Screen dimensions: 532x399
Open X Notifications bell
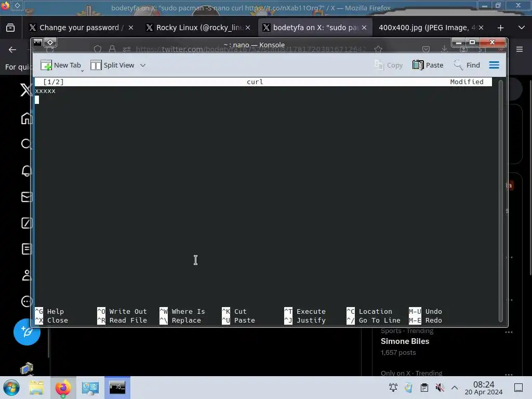point(26,170)
